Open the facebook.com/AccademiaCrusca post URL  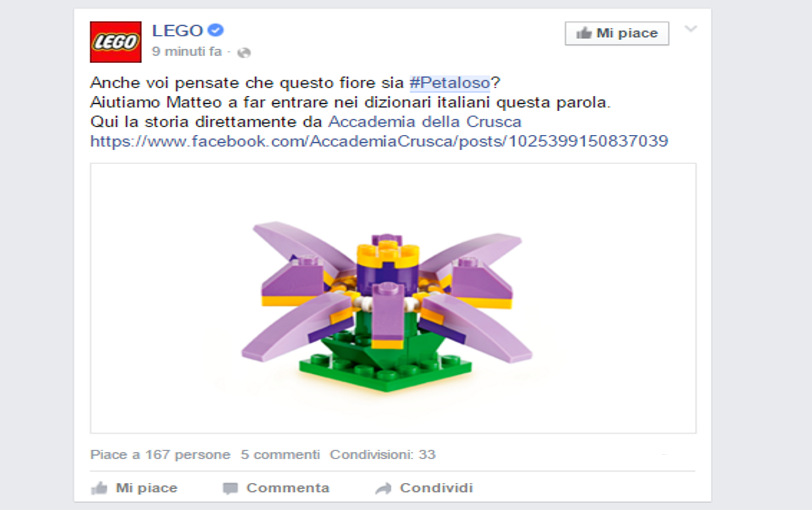click(x=379, y=141)
